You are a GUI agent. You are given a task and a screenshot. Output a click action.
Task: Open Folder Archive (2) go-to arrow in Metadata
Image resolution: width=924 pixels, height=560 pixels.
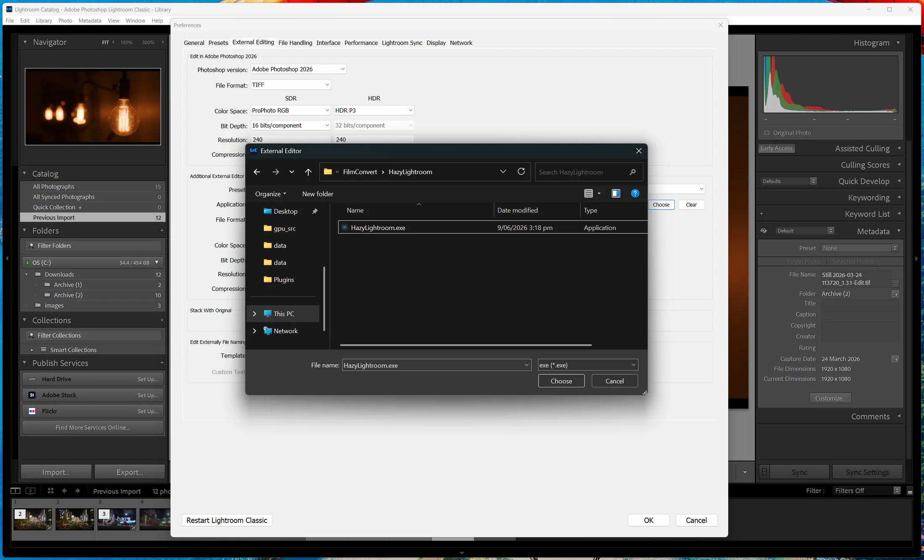895,294
